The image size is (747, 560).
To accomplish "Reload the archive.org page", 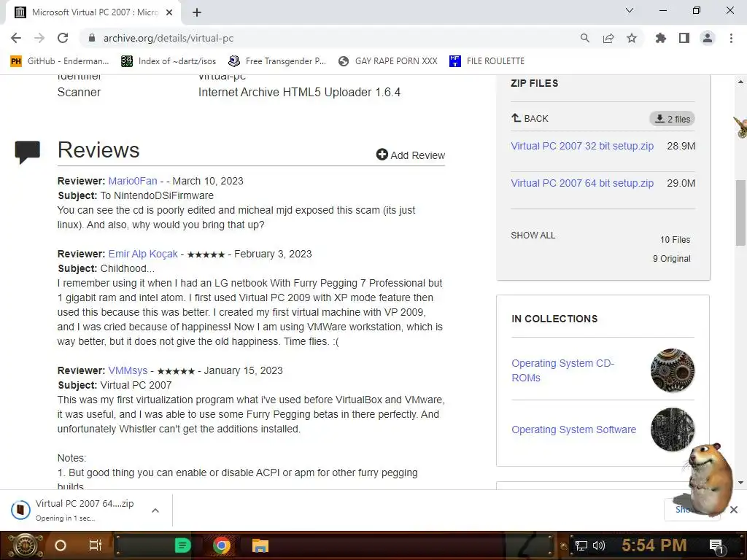I will point(63,38).
